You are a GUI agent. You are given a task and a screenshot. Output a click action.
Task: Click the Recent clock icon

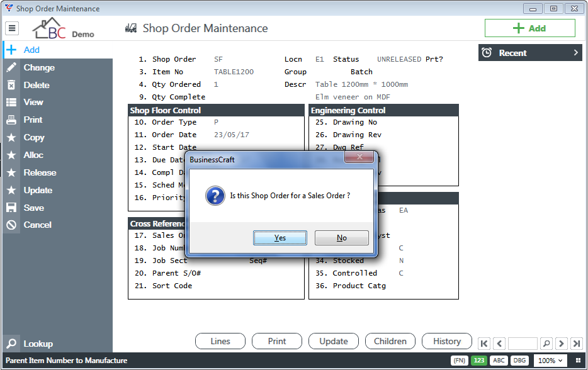tap(487, 53)
